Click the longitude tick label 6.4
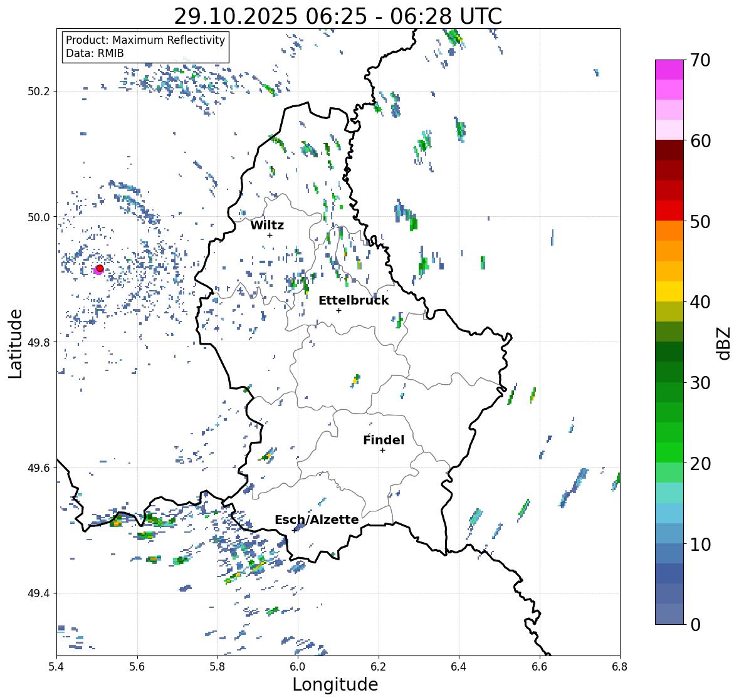 pyautogui.click(x=459, y=667)
